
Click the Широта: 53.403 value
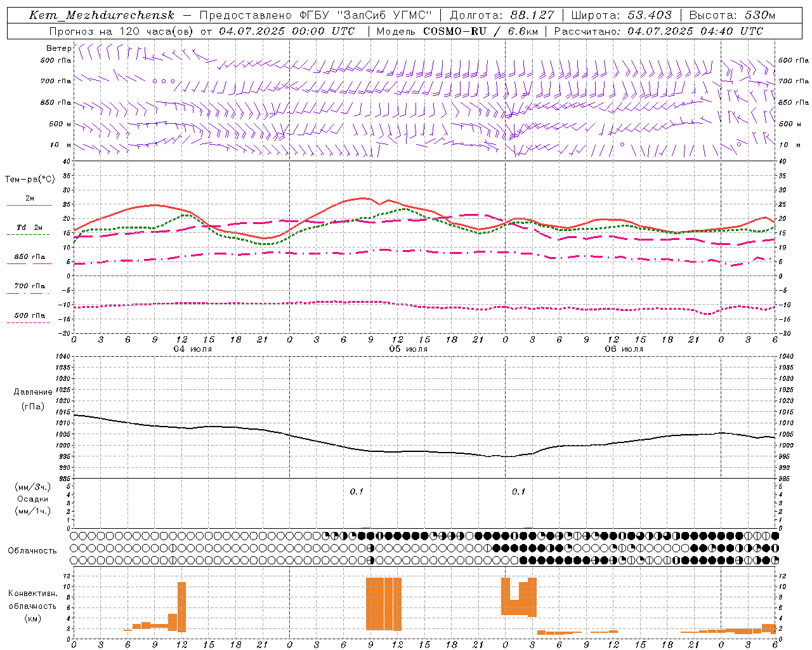(x=621, y=15)
